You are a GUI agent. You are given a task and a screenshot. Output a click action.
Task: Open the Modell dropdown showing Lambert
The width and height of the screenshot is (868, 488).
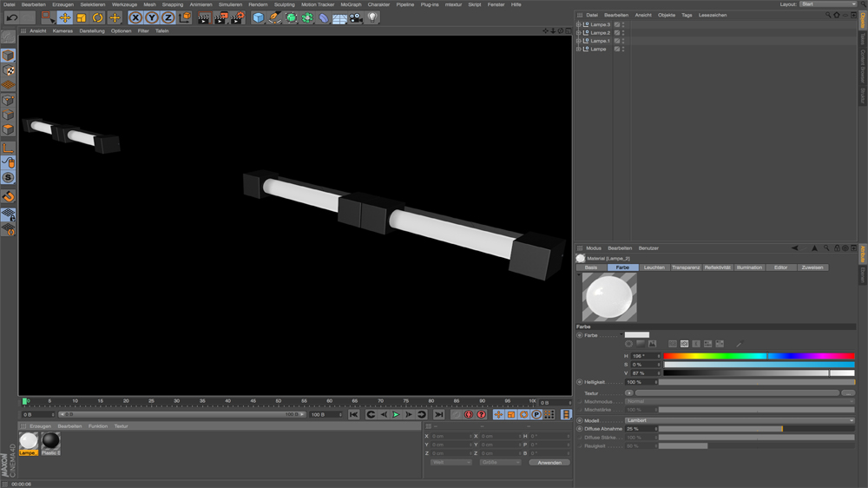pos(738,420)
